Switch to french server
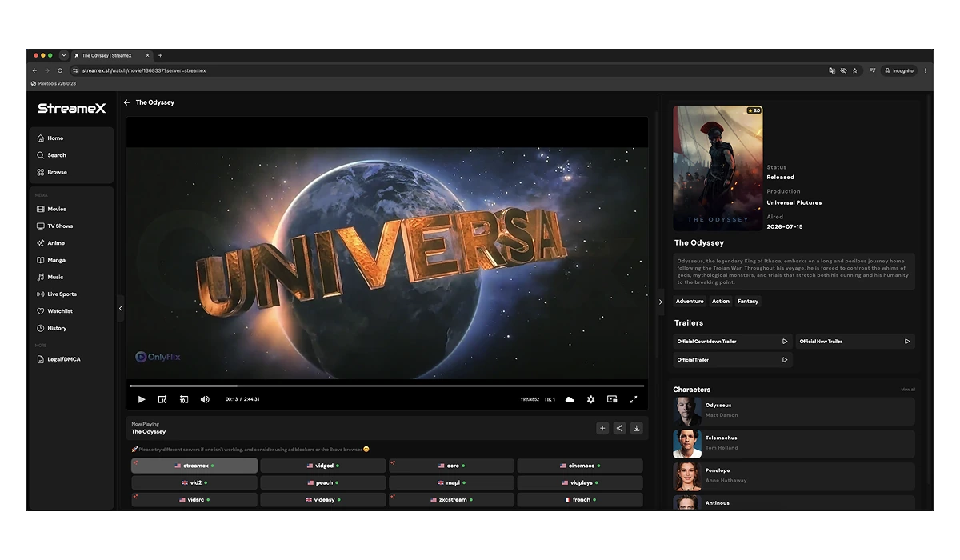The width and height of the screenshot is (960, 560). point(580,500)
